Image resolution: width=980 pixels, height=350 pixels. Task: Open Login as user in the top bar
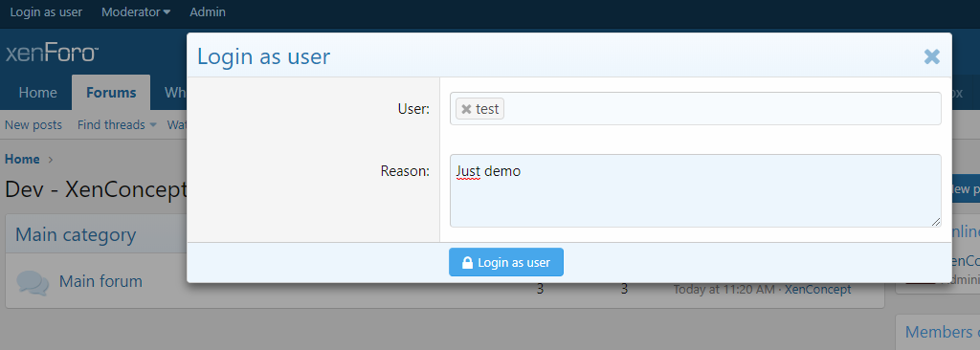(x=46, y=11)
